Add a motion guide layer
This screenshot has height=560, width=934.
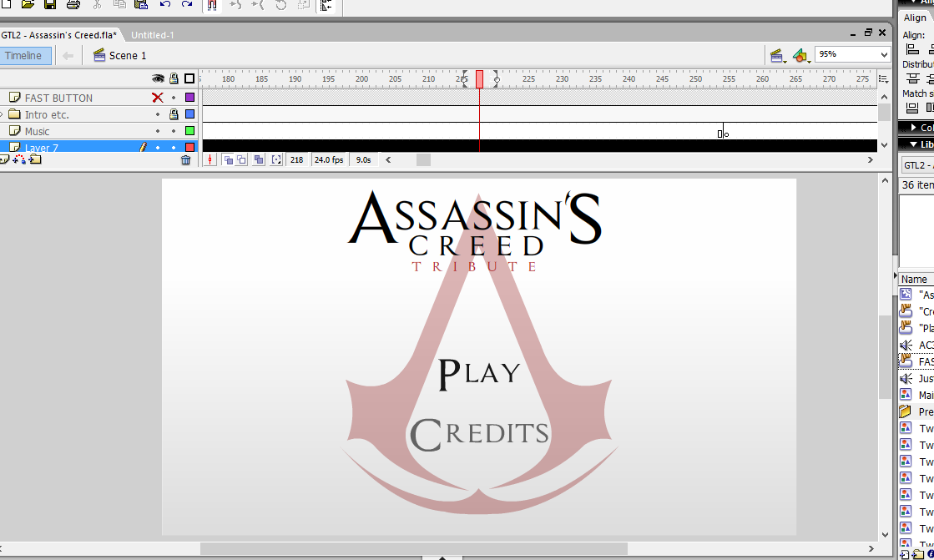(x=19, y=159)
